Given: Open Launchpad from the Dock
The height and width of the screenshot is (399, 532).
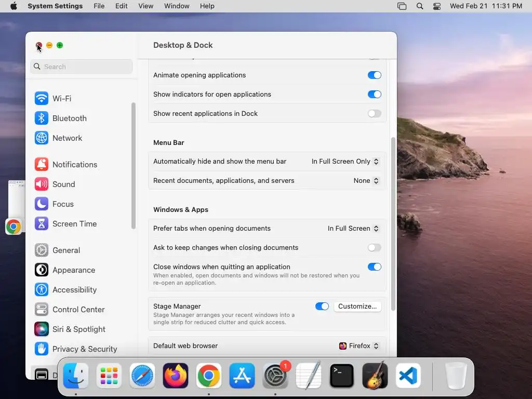Looking at the screenshot, I should click(109, 376).
